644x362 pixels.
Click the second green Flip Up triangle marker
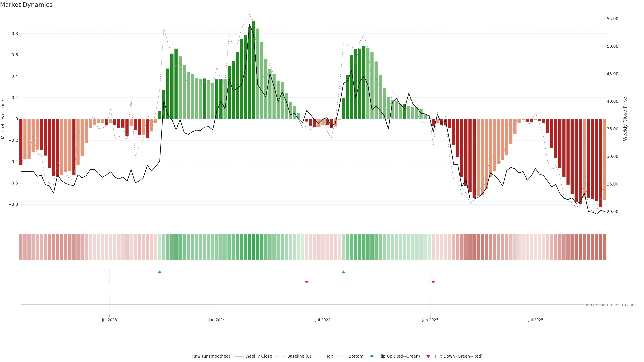tap(343, 272)
